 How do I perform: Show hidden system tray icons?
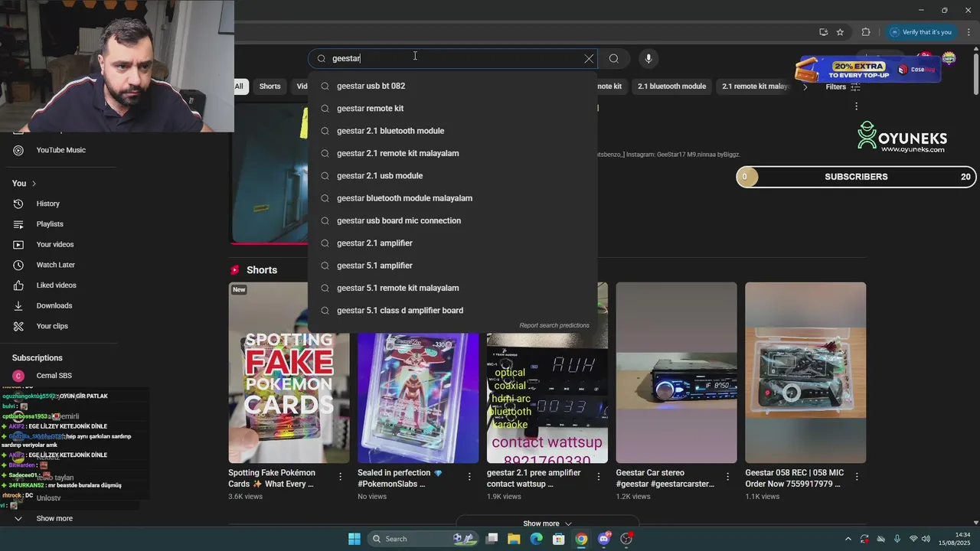(848, 539)
